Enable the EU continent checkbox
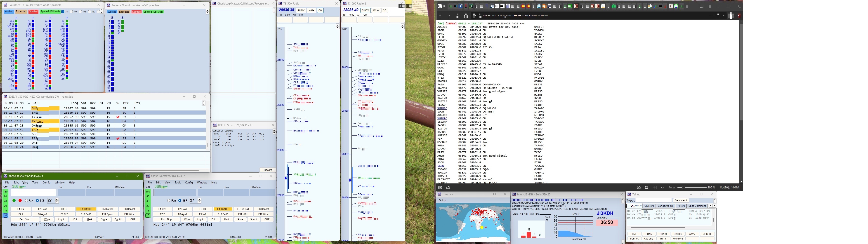This screenshot has width=868, height=244. coord(90,12)
